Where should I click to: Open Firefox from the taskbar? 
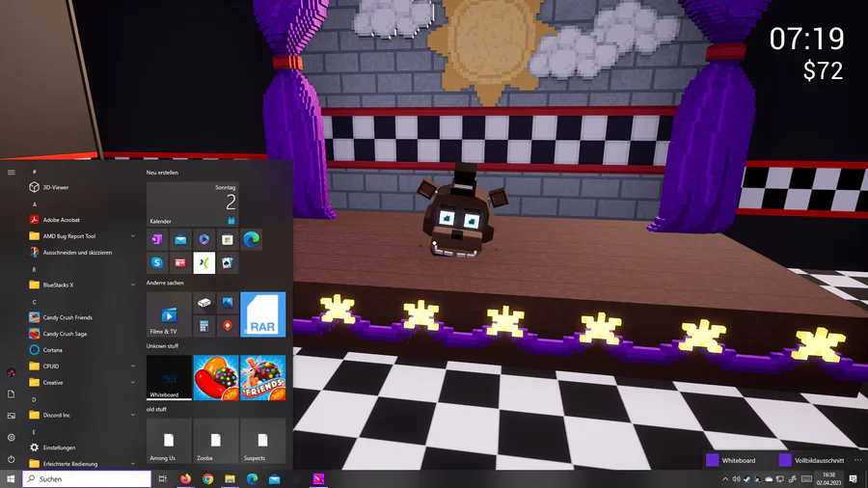click(x=185, y=479)
